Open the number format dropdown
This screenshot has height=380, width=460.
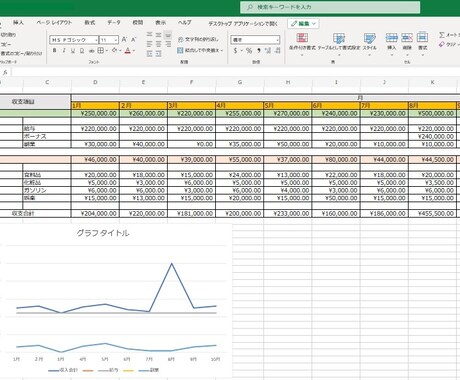tap(277, 40)
